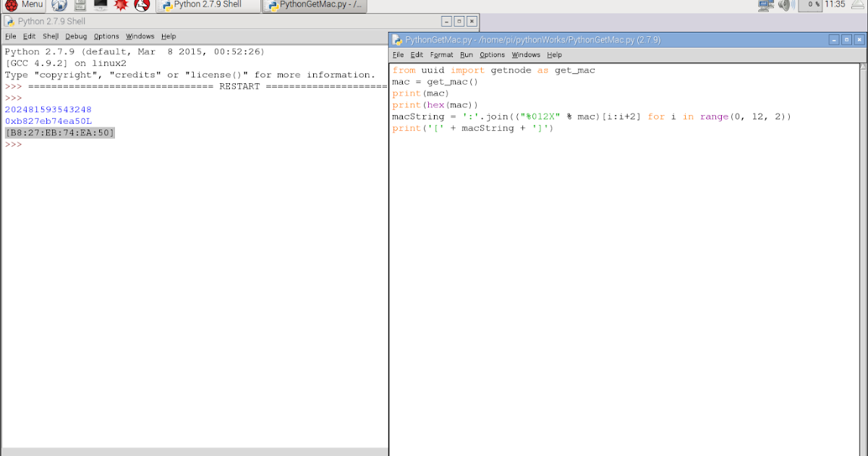Open File menu in PythonGetMac.py editor
Image resolution: width=868 pixels, height=456 pixels.
(399, 55)
